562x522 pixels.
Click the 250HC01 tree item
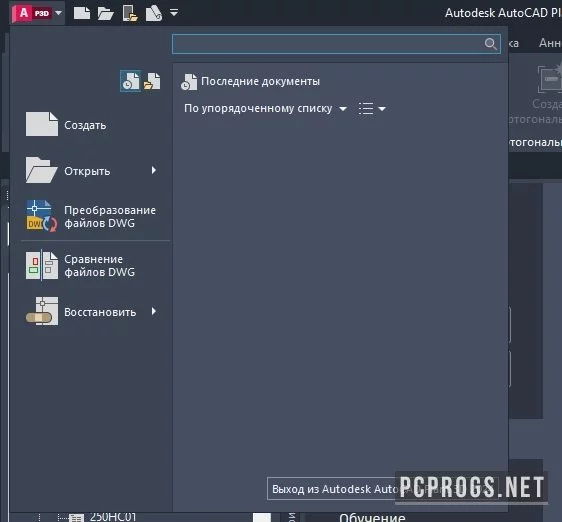click(113, 517)
